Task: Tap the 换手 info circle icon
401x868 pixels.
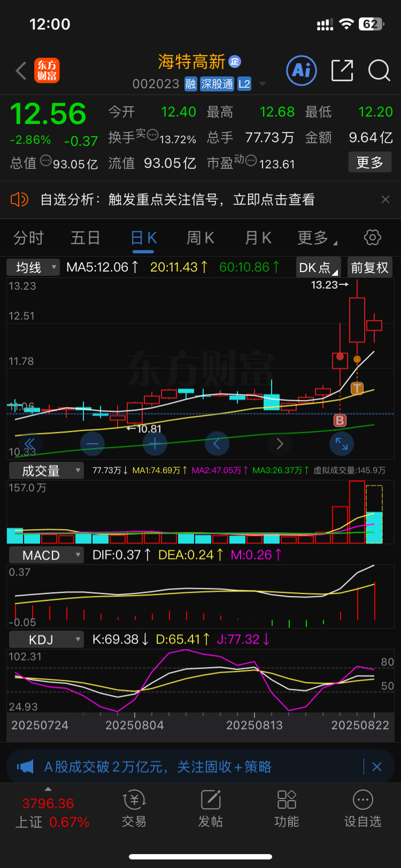Action: (x=152, y=134)
